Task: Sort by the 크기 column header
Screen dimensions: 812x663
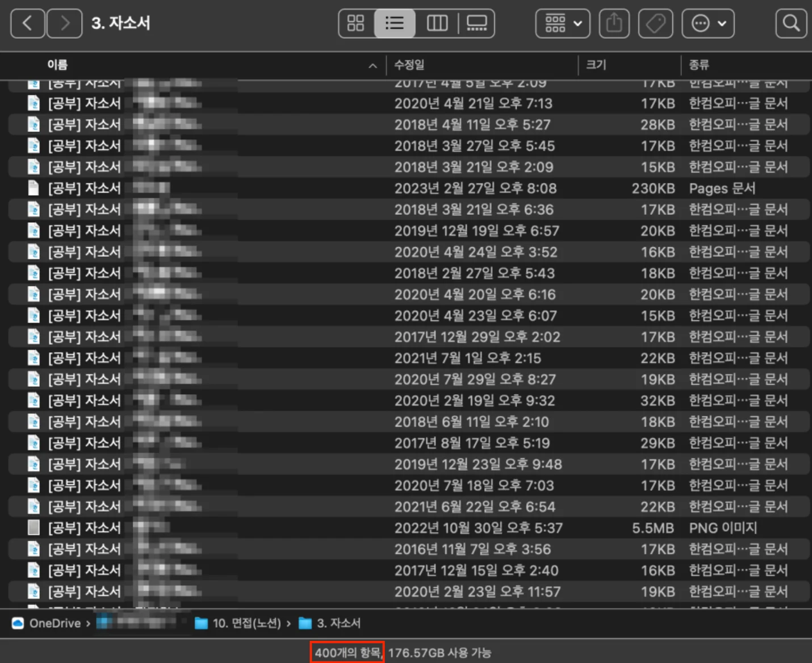Action: [596, 65]
